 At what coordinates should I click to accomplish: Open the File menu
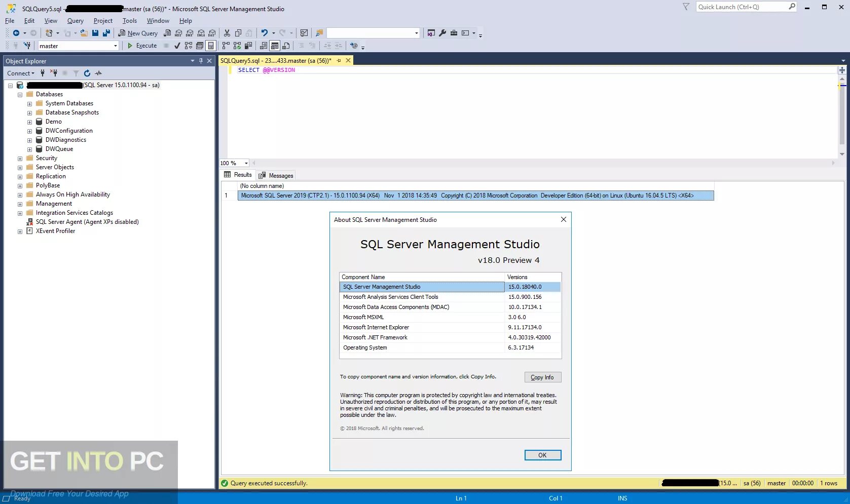[10, 21]
